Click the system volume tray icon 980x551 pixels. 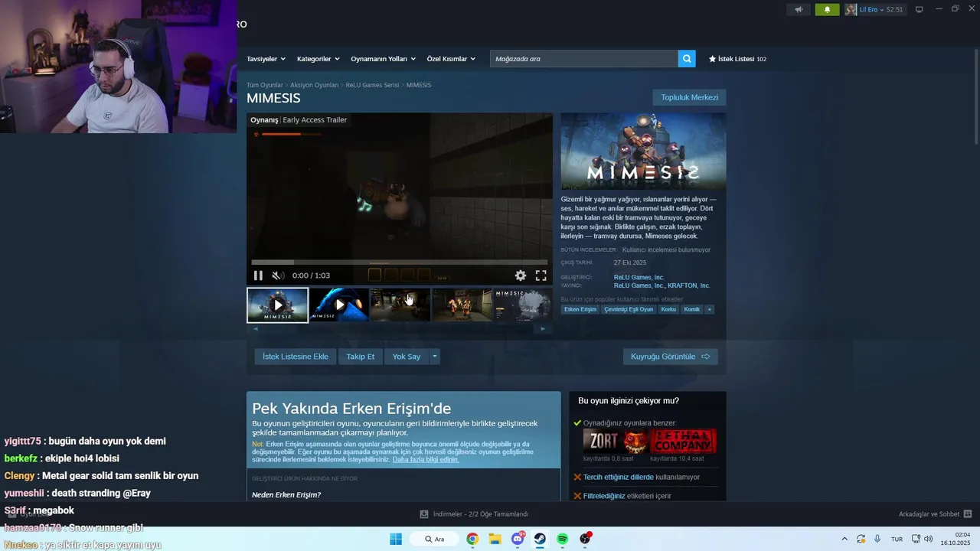(x=929, y=539)
